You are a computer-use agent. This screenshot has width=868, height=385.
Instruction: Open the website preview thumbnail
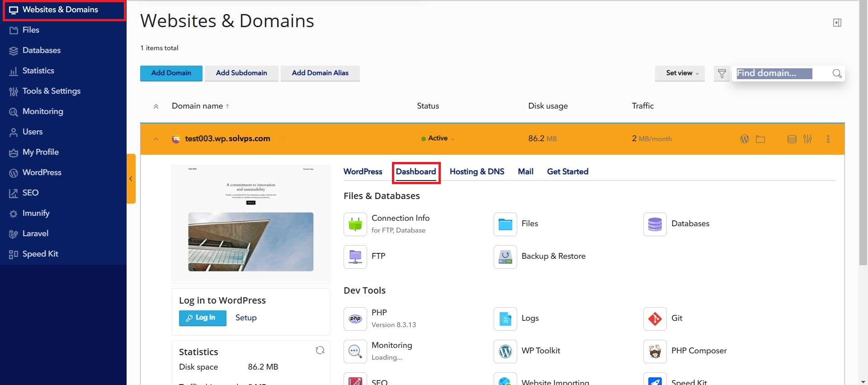coord(251,224)
